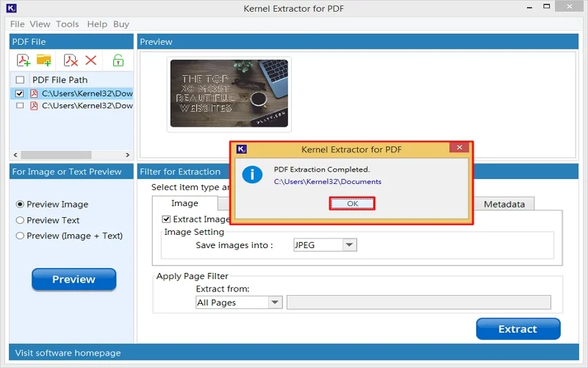Click the Add PDF file icon
Screen dimensions: 588x368
pos(24,60)
